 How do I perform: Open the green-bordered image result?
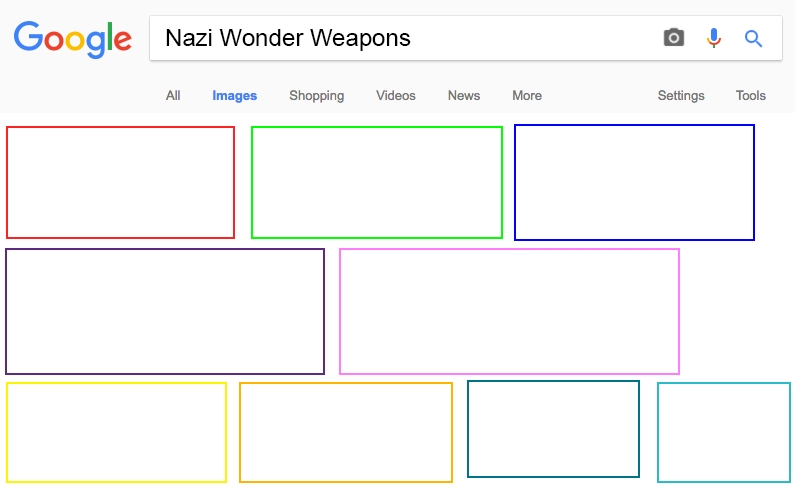click(377, 182)
